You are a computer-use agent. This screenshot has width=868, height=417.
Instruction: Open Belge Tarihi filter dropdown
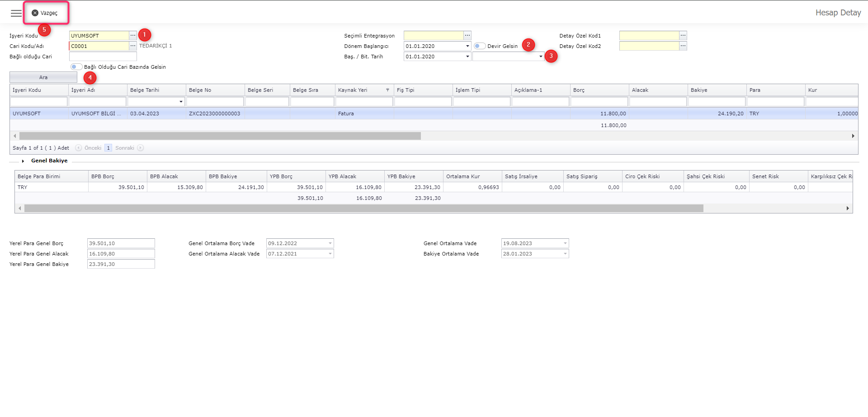181,102
